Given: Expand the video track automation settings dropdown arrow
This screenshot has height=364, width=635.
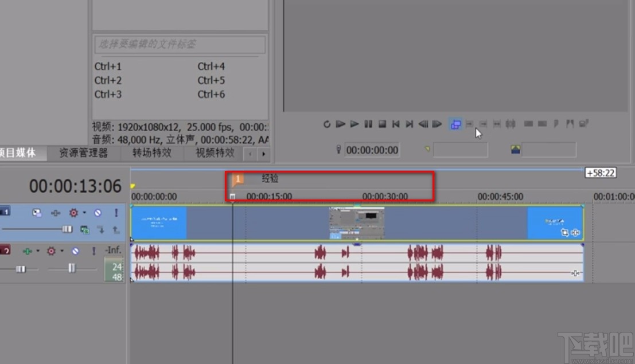Looking at the screenshot, I should click(84, 213).
